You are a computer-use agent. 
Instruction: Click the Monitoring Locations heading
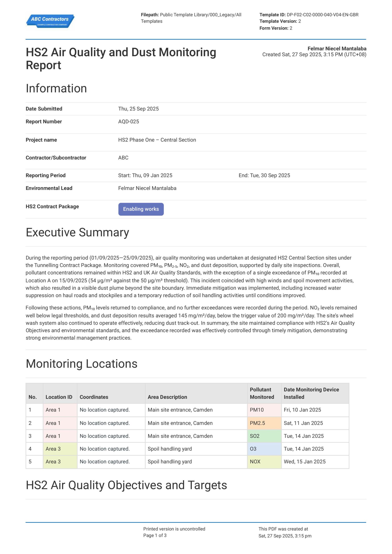(x=81, y=364)
